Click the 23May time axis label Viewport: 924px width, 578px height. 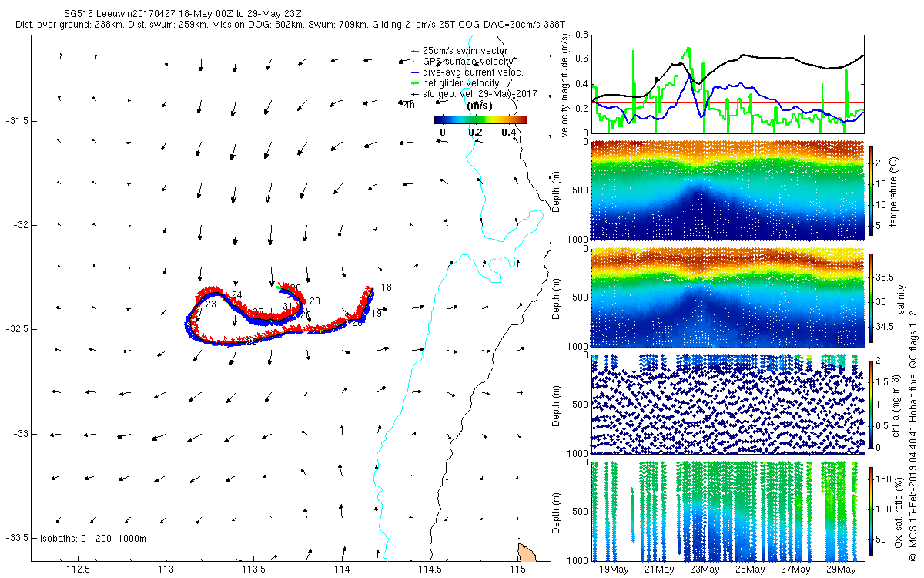pos(705,570)
